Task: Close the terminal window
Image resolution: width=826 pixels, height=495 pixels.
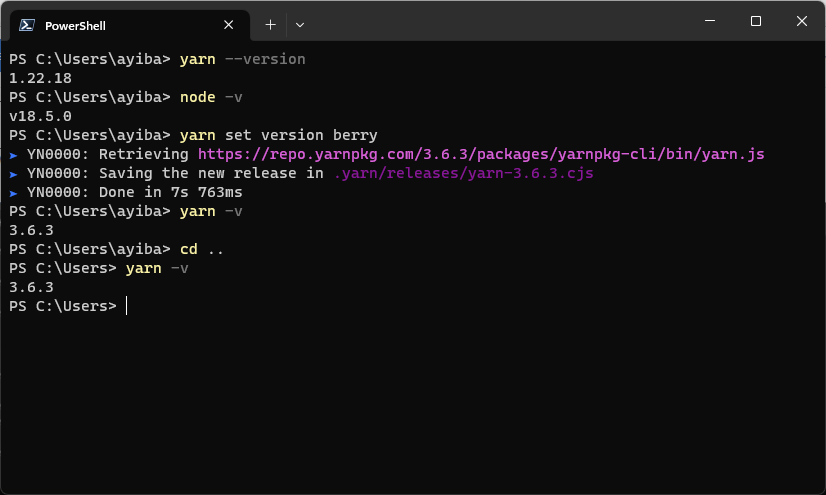Action: pos(802,21)
